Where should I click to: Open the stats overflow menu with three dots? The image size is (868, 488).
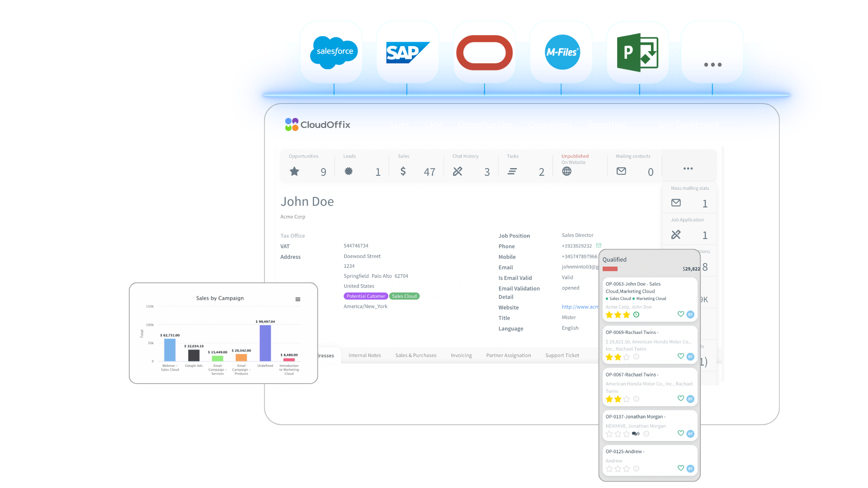click(x=688, y=169)
